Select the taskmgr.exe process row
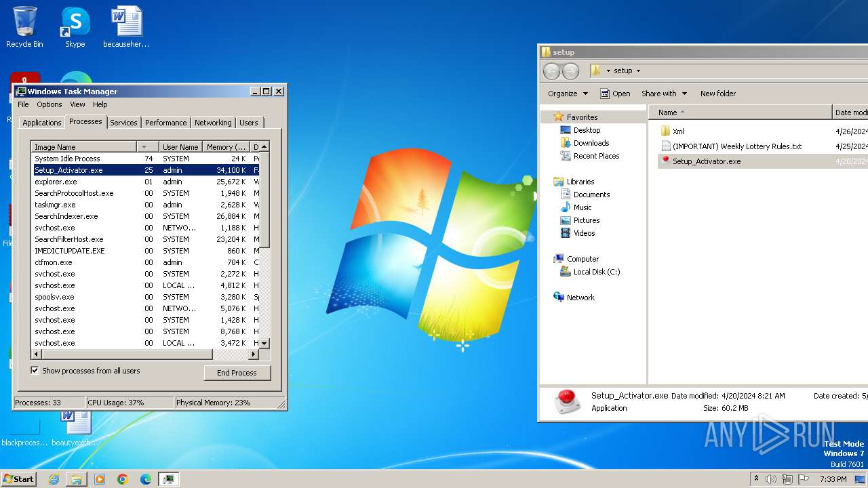868x488 pixels. coord(145,205)
